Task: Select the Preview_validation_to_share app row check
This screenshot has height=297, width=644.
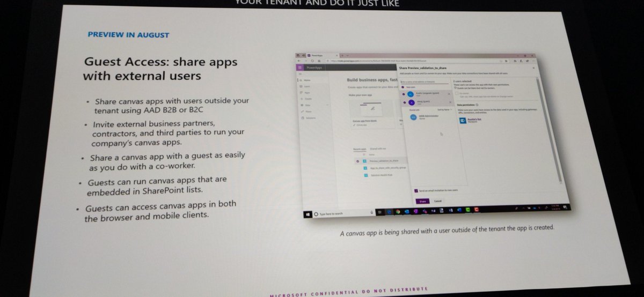Action: (x=358, y=161)
